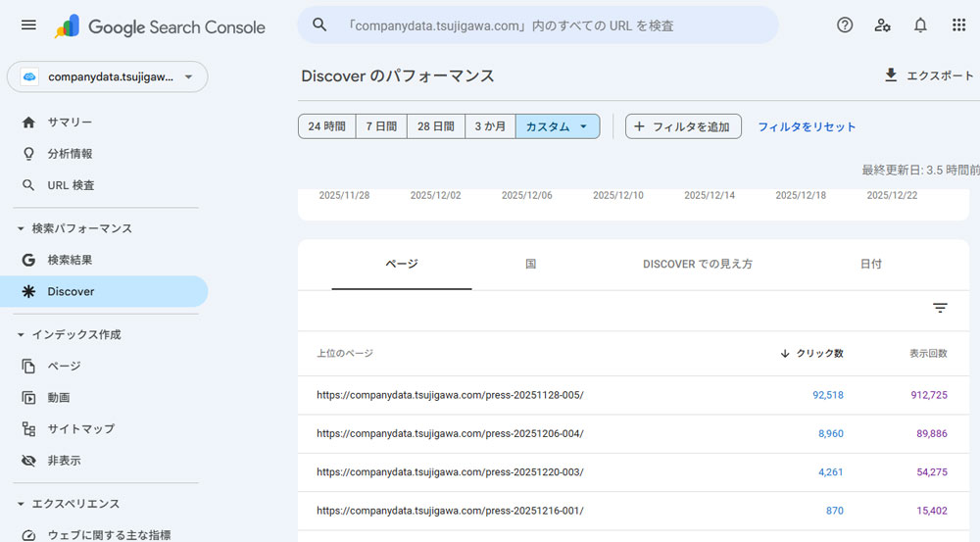Image resolution: width=980 pixels, height=542 pixels.
Task: Select the 28 日間 date range
Action: point(436,126)
